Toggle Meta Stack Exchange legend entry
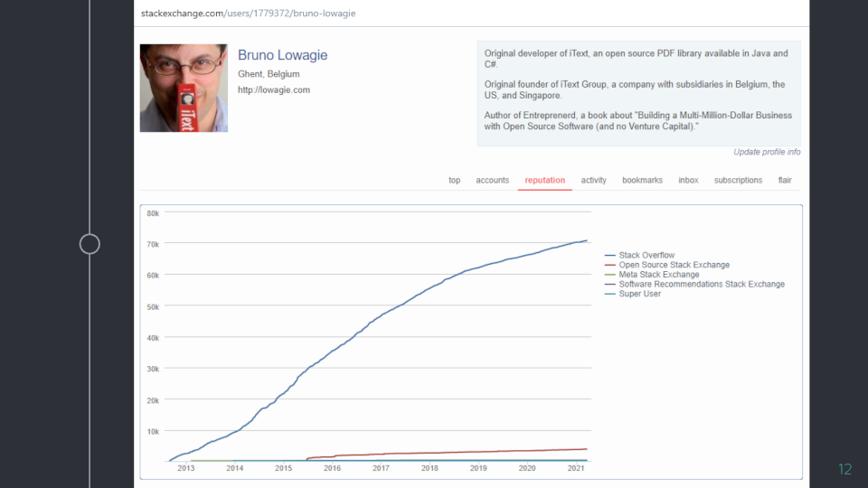The height and width of the screenshot is (488, 868). point(652,275)
